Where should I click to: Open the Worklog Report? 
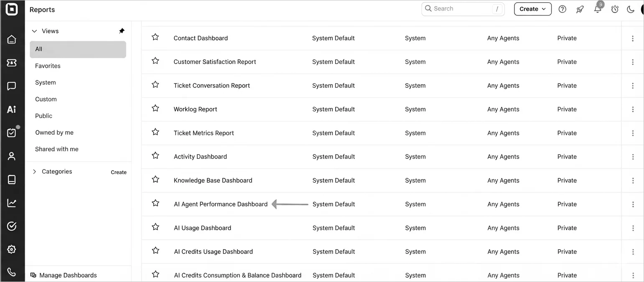click(196, 109)
